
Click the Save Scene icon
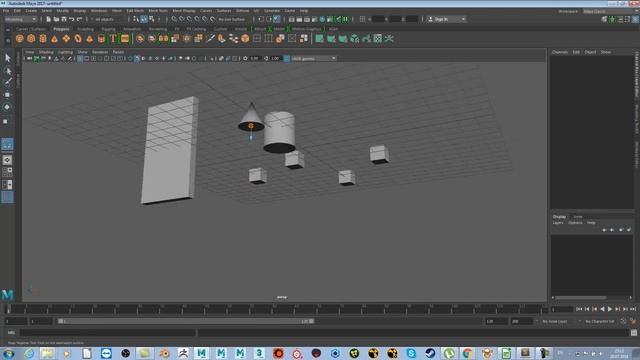pyautogui.click(x=64, y=19)
